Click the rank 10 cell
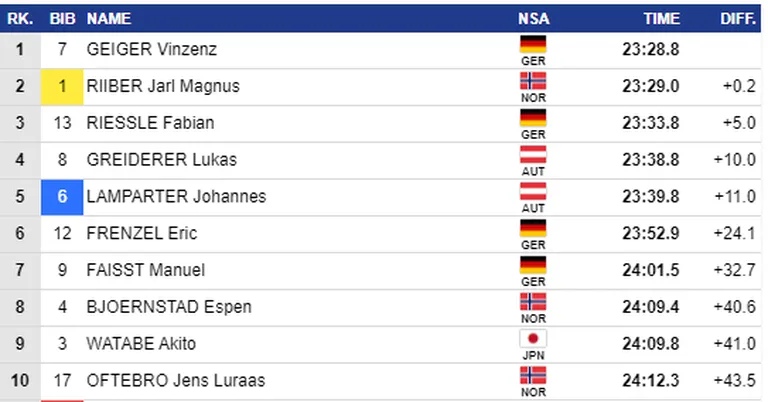The width and height of the screenshot is (768, 402). 20,380
